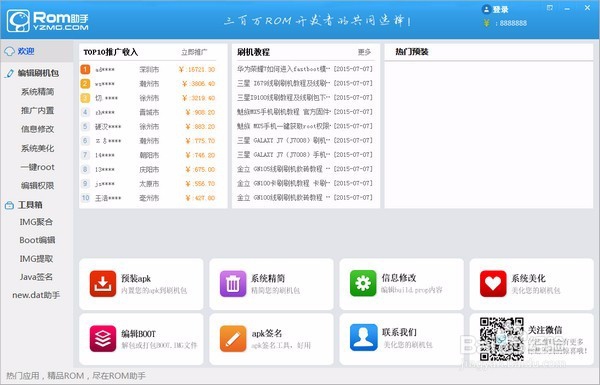Open the 编辑BOOT pink layers icon

coord(103,338)
